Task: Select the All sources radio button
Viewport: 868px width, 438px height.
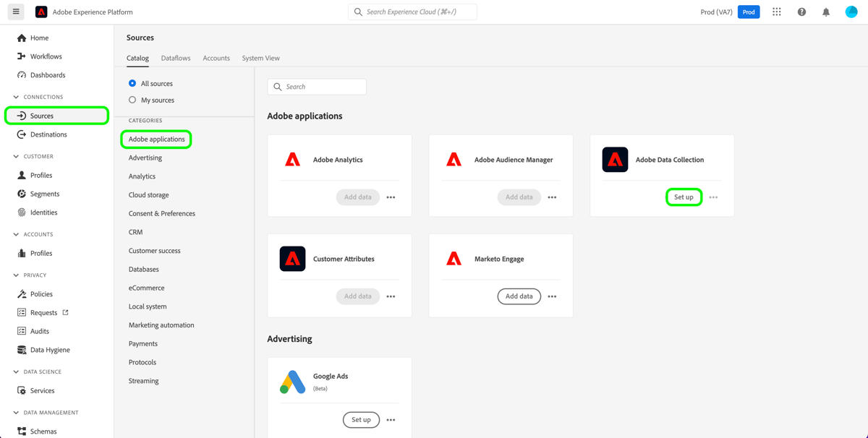Action: 132,83
